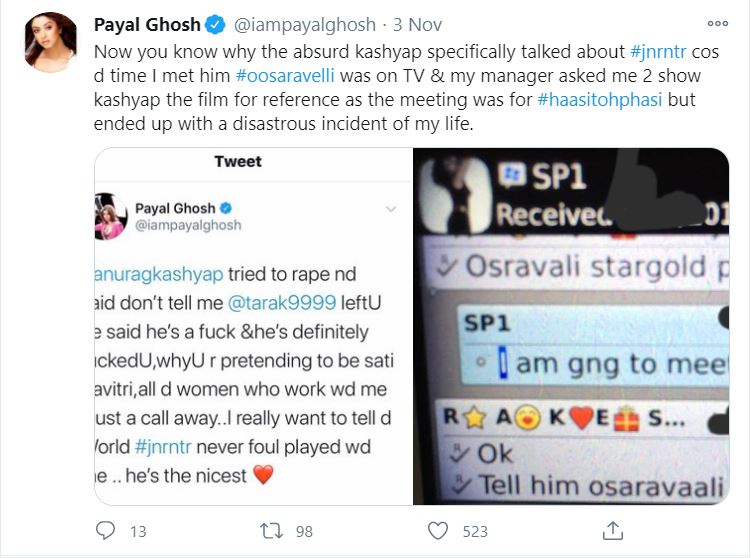751x558 pixels.
Task: Click the verified badge inside the embedded tweet
Action: click(x=226, y=208)
